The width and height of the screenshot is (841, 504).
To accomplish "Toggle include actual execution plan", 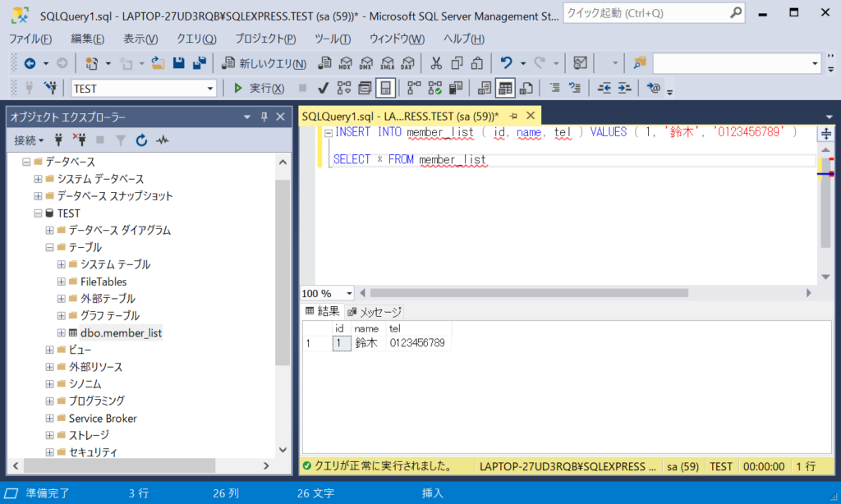I will pyautogui.click(x=414, y=88).
